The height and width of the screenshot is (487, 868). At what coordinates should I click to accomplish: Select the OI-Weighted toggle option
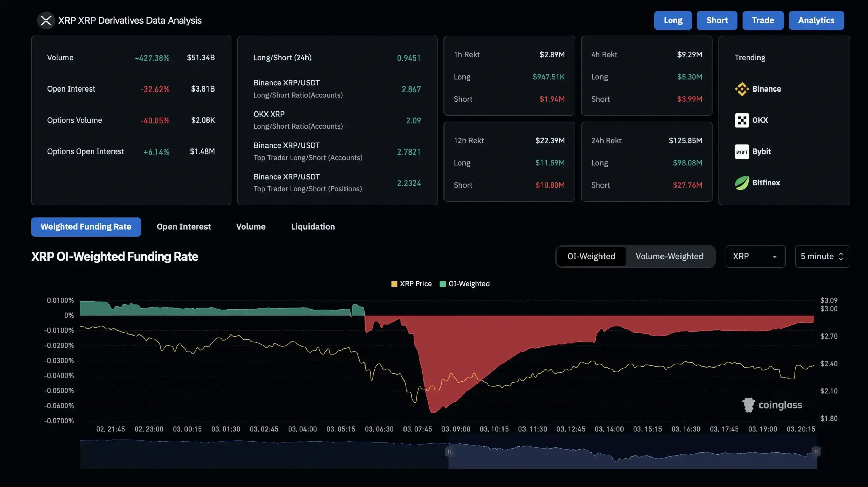pyautogui.click(x=591, y=256)
